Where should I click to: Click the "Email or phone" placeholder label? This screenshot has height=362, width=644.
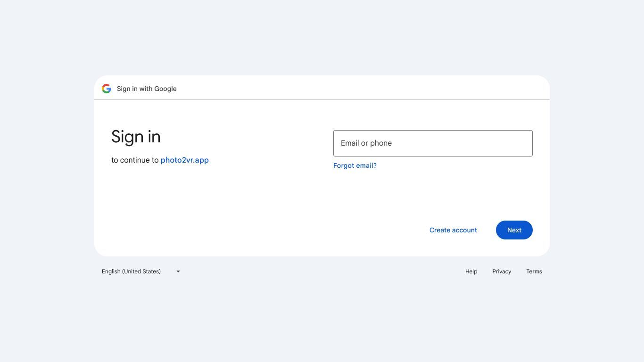coord(366,143)
